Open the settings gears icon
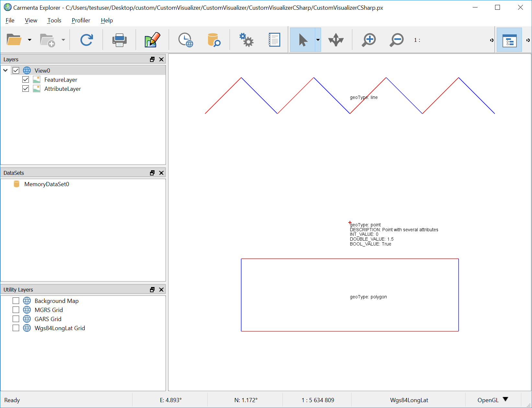 (246, 40)
